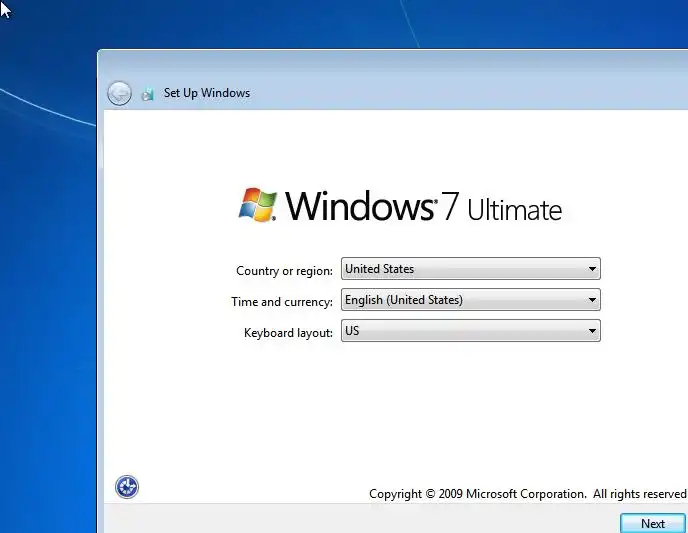This screenshot has height=533, width=688.
Task: Click the Time and currency label
Action: tap(282, 302)
